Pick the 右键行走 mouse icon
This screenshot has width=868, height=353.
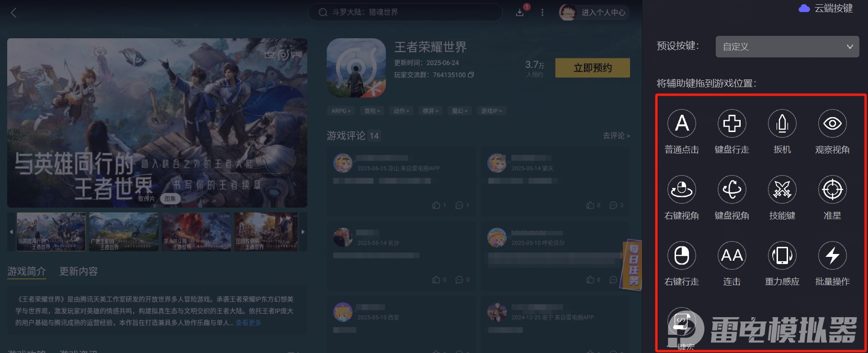pyautogui.click(x=682, y=255)
